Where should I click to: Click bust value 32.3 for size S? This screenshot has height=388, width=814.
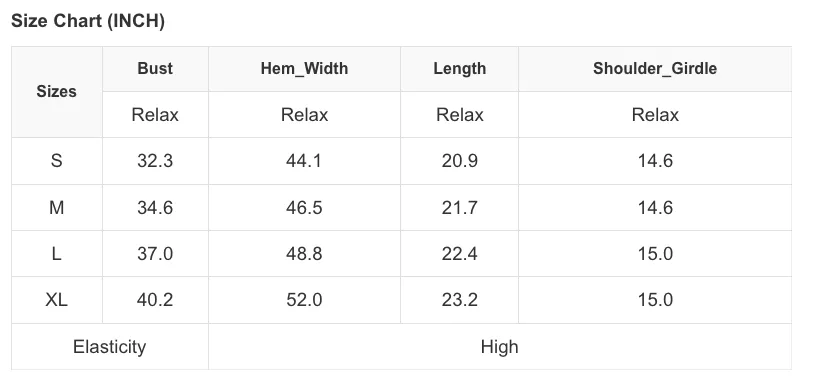[155, 161]
